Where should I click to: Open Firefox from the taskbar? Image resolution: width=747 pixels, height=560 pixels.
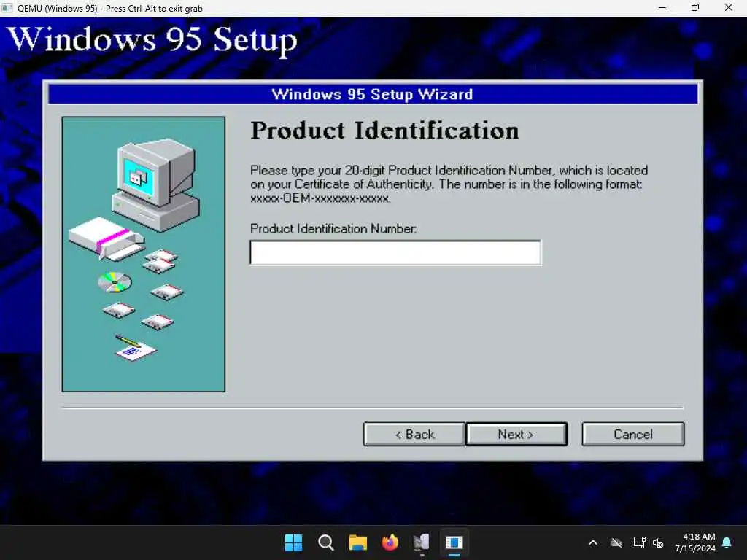(390, 542)
